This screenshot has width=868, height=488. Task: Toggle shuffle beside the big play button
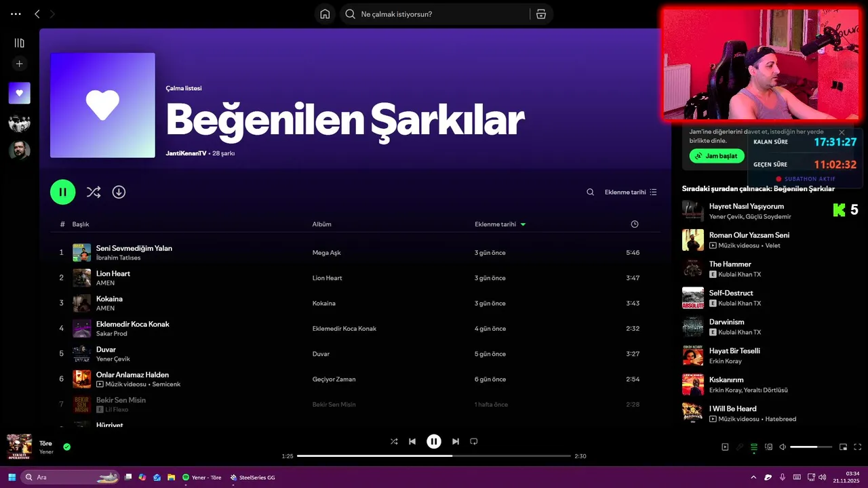pyautogui.click(x=94, y=192)
